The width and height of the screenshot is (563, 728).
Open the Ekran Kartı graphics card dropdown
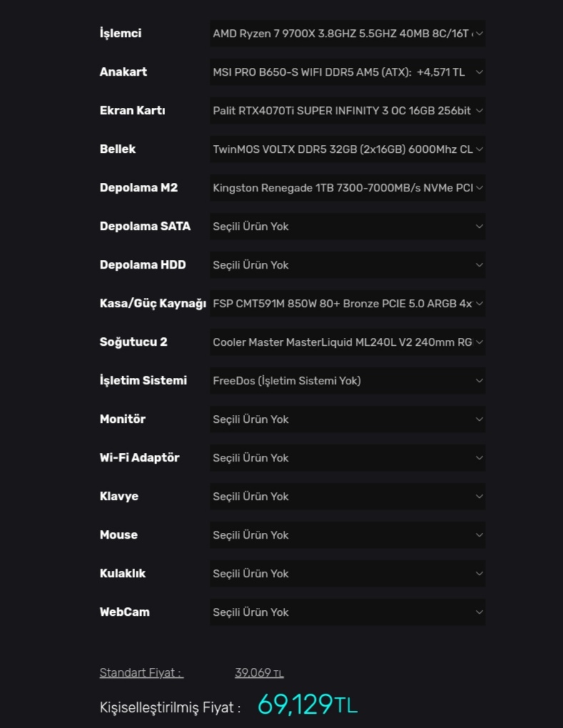point(347,111)
